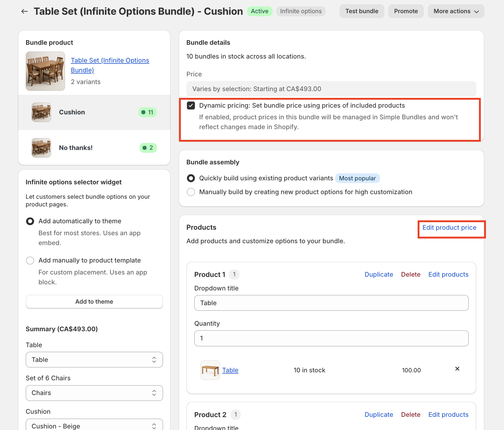Image resolution: width=504 pixels, height=430 pixels.
Task: Click the Cushion row thumbnail
Action: click(41, 112)
